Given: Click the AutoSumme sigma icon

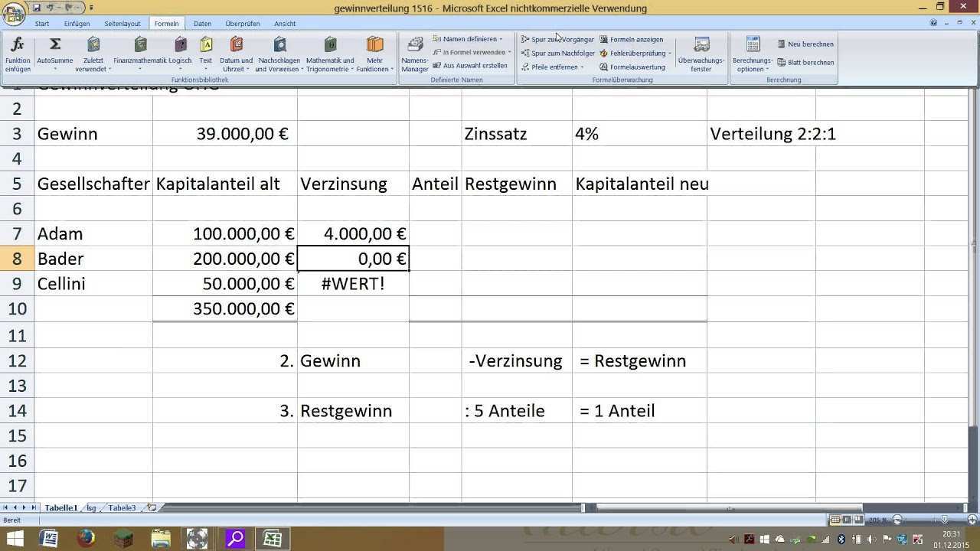Looking at the screenshot, I should pyautogui.click(x=55, y=45).
